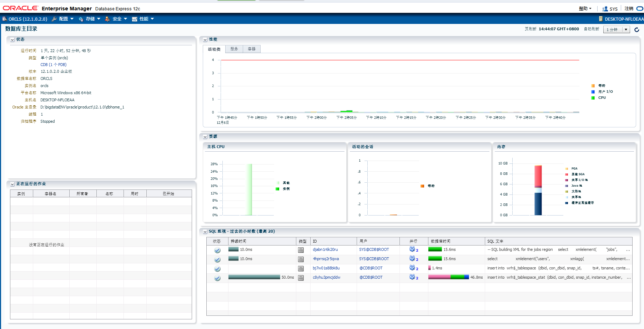Click the SYS user icon in header
644x329 pixels.
pos(605,9)
